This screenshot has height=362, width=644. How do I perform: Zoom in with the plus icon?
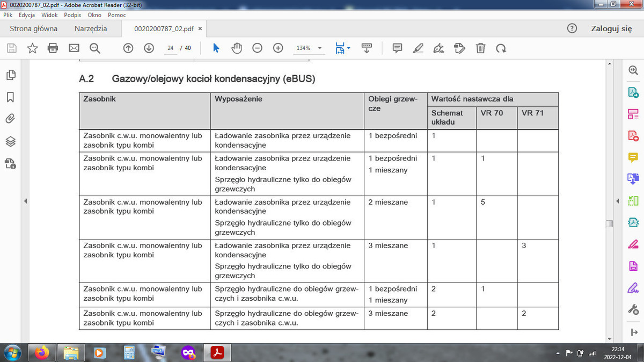(x=277, y=48)
